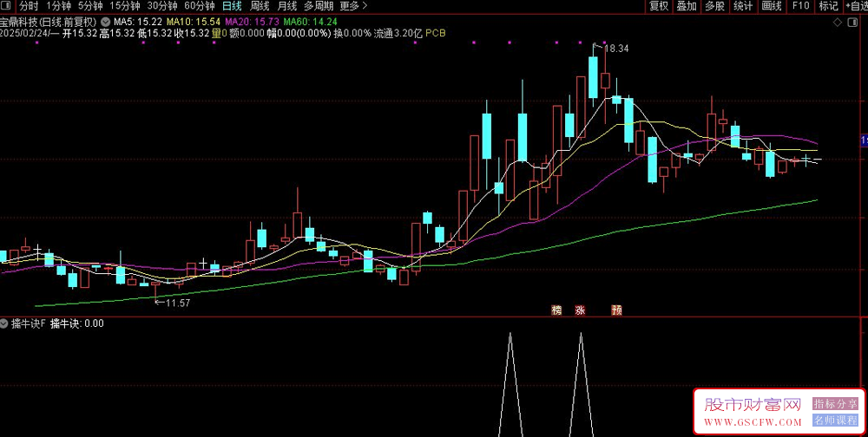The width and height of the screenshot is (868, 437).
Task: Click the 11.57 low price label
Action: [178, 303]
